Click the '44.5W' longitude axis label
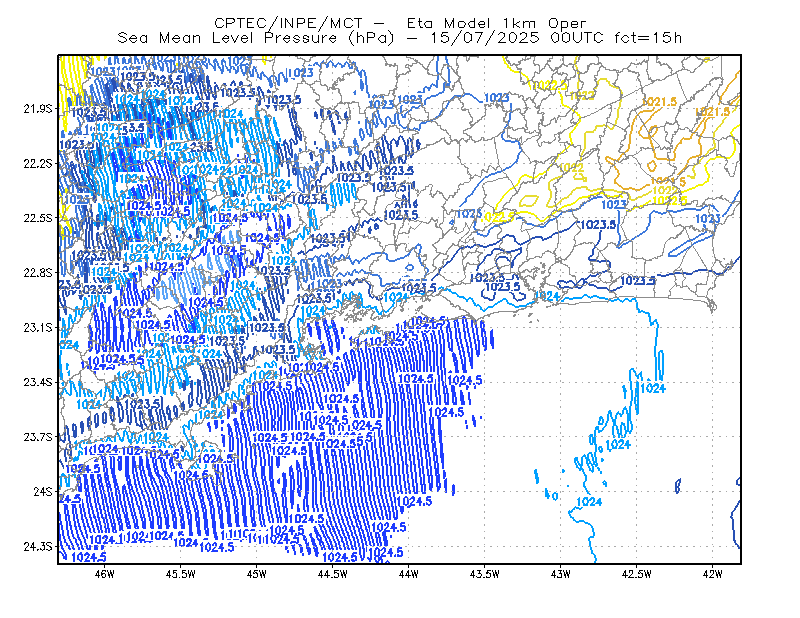 pyautogui.click(x=333, y=574)
